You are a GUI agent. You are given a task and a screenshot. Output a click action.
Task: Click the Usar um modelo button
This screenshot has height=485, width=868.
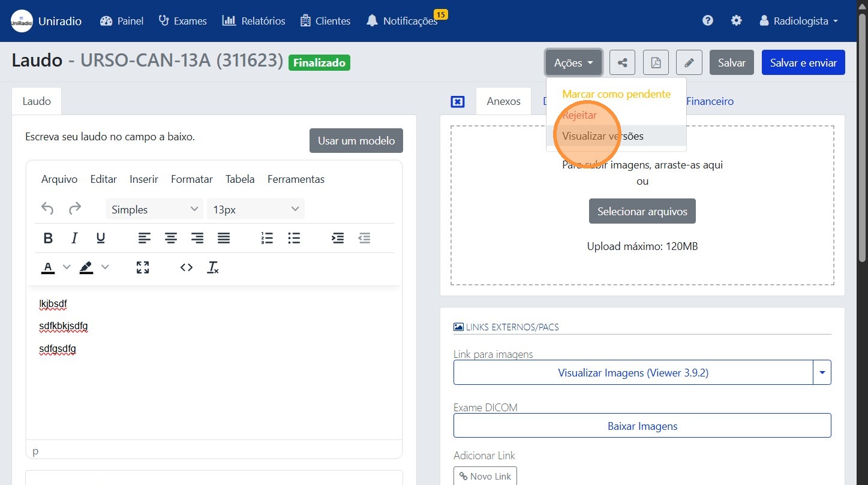[356, 141]
